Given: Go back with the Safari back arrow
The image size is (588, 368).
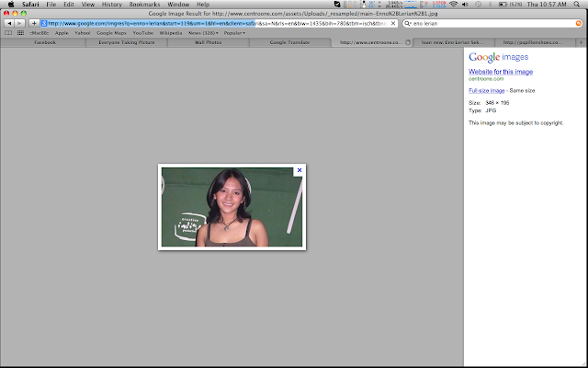Looking at the screenshot, I should point(9,23).
